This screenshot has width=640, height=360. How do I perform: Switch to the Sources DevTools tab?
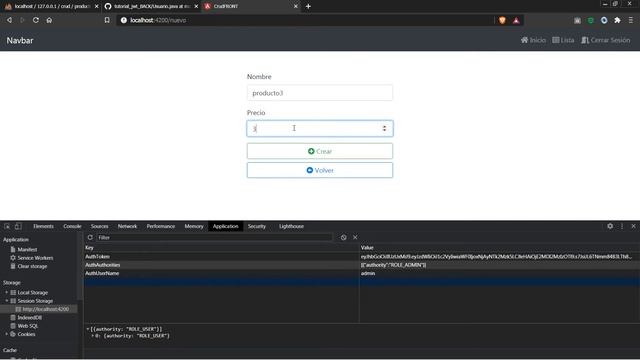(x=100, y=226)
